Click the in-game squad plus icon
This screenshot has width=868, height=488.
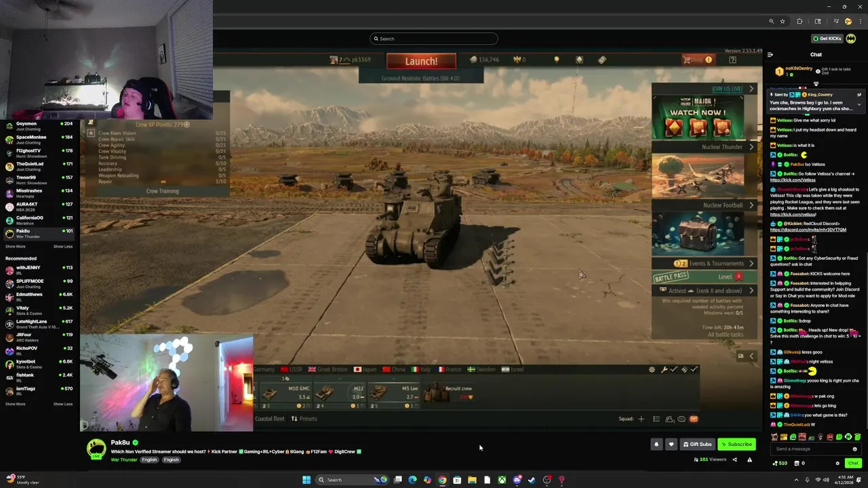coord(641,419)
